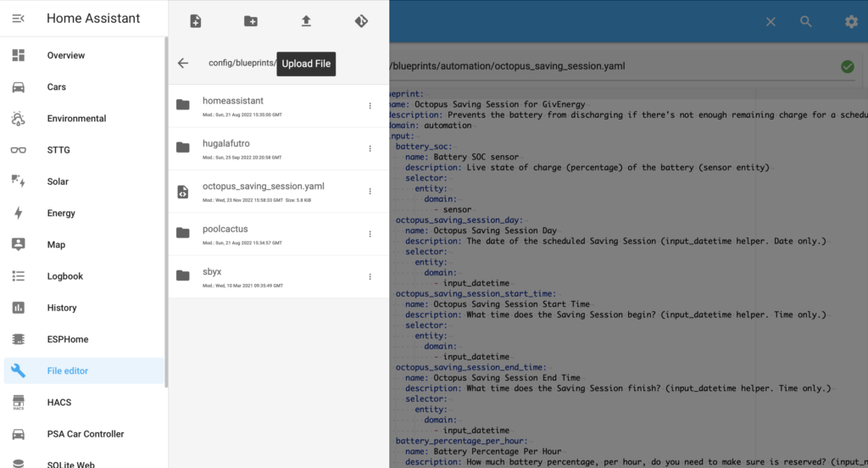Screen dimensions: 868x468
Task: Open options menu for homeassistant folder
Action: [370, 106]
